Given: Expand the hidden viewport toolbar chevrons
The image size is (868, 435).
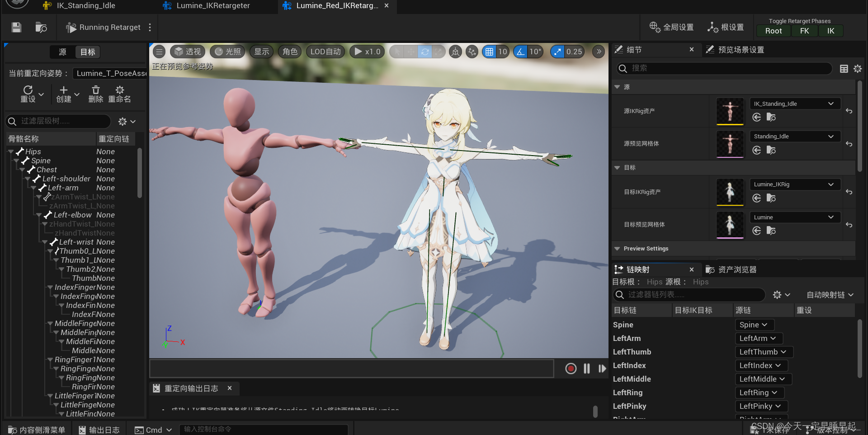Looking at the screenshot, I should click(599, 52).
